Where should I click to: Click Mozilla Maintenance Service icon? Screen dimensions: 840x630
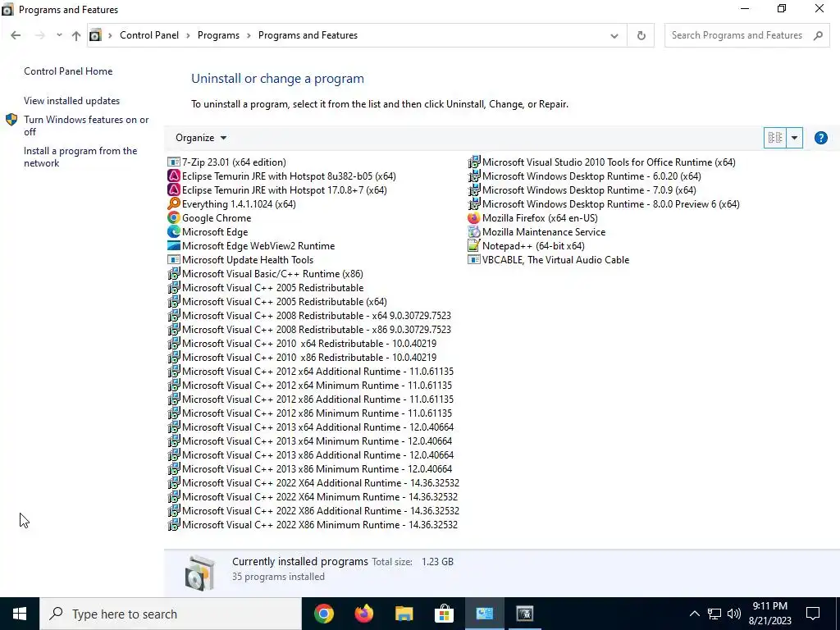point(473,231)
